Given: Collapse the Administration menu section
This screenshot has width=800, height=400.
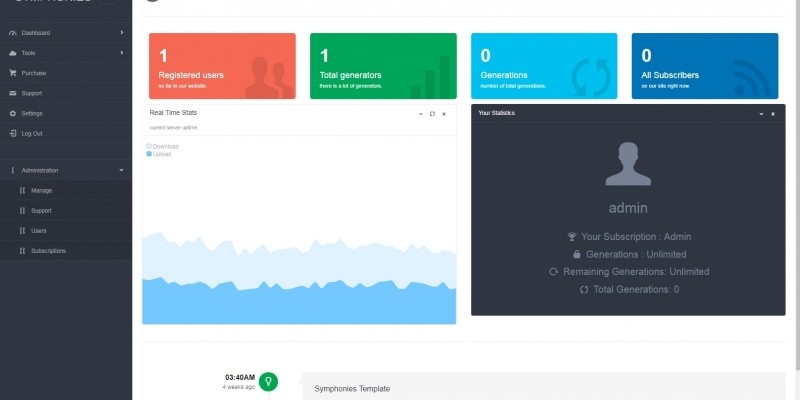Looking at the screenshot, I should (x=121, y=170).
